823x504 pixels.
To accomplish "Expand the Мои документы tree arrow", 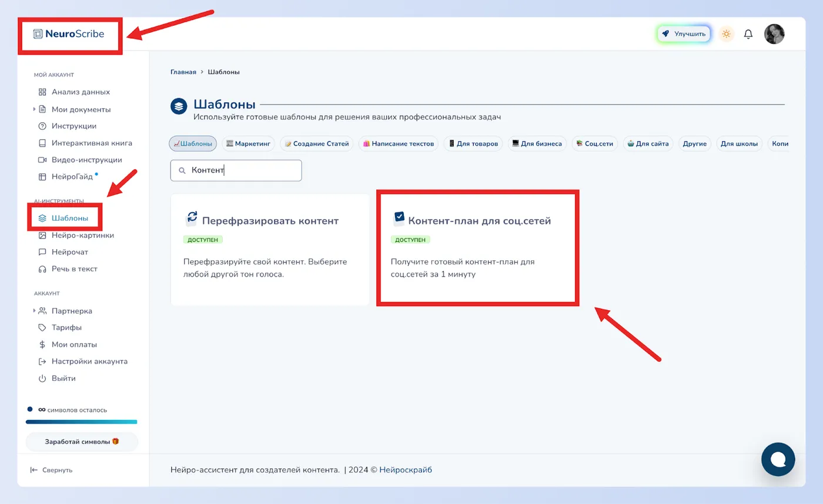I will pyautogui.click(x=35, y=109).
